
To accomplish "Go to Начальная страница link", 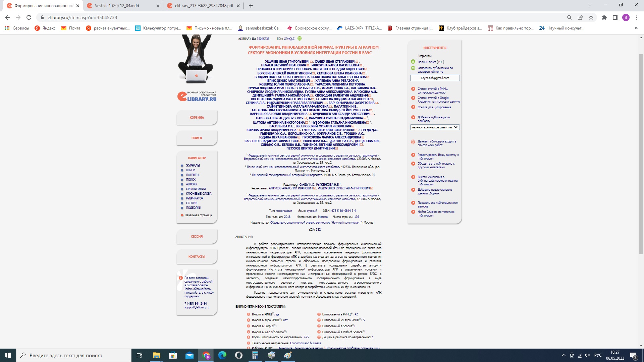I will tap(198, 215).
